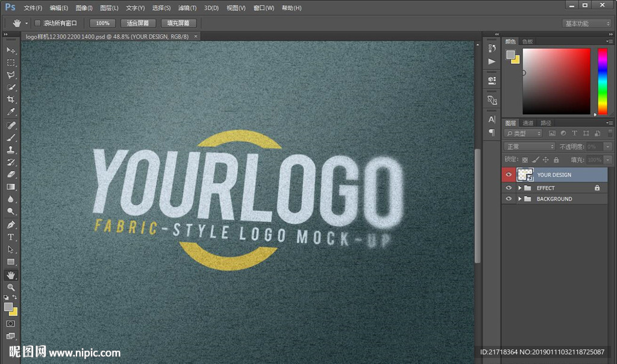Select the Blur tool

11,199
